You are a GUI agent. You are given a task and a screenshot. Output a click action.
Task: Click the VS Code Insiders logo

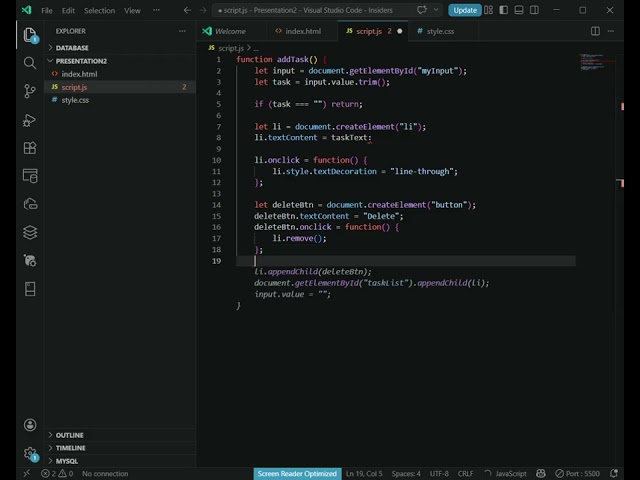click(x=27, y=10)
